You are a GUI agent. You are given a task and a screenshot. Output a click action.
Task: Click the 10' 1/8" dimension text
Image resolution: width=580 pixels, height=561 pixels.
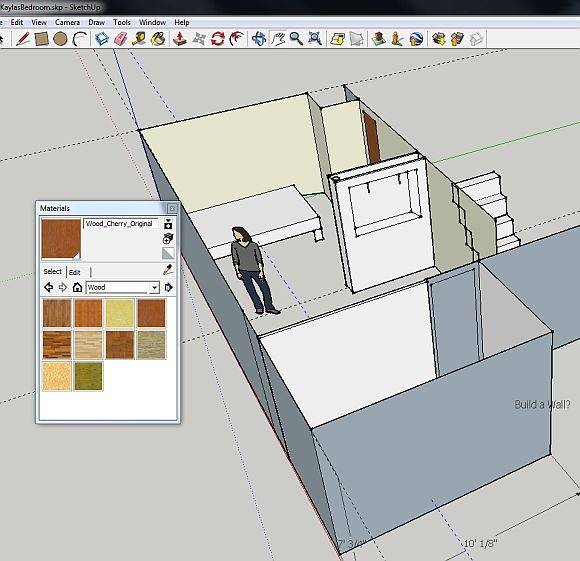[480, 543]
